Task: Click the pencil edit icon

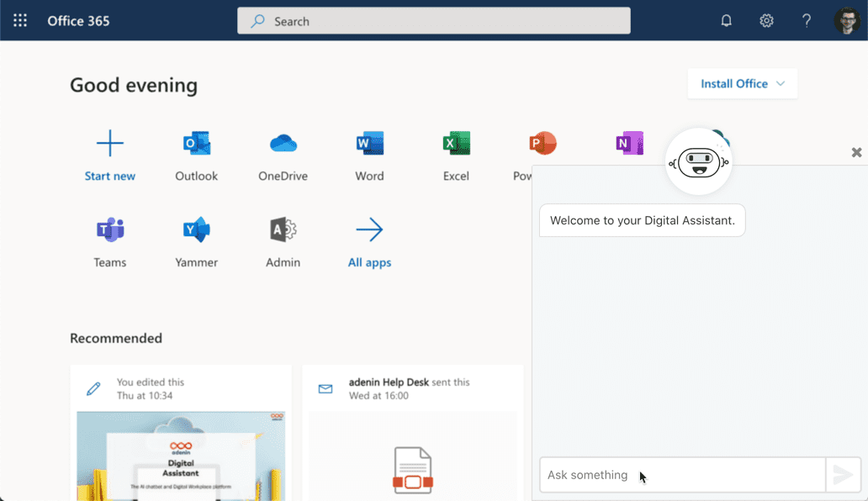Action: [93, 388]
